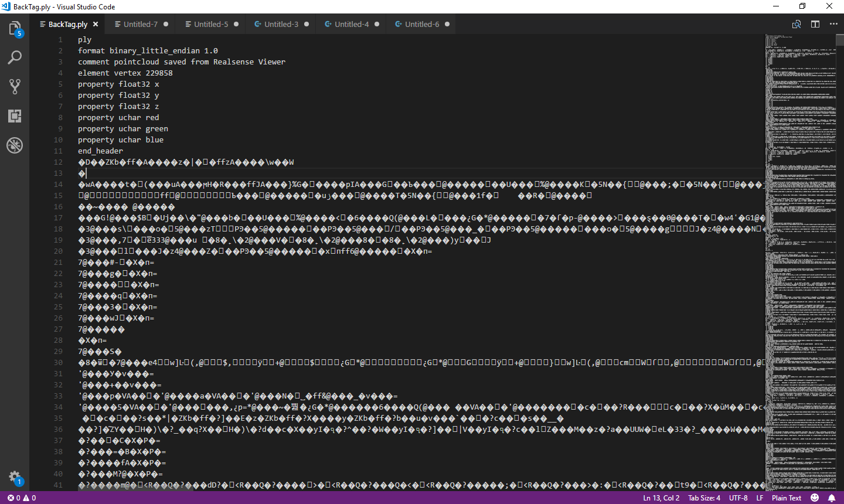
Task: Open the Search view
Action: tap(15, 57)
